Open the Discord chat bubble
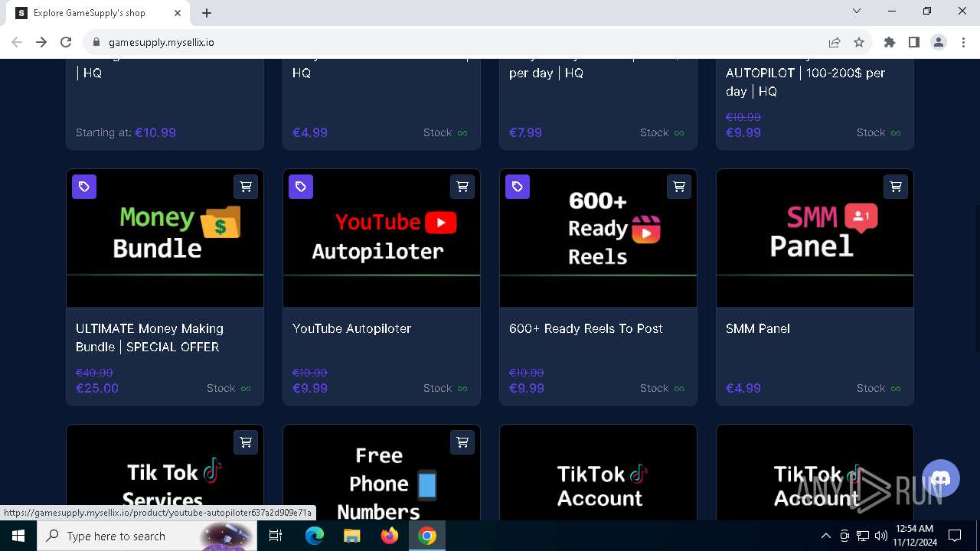Viewport: 980px width, 551px height. (x=941, y=479)
